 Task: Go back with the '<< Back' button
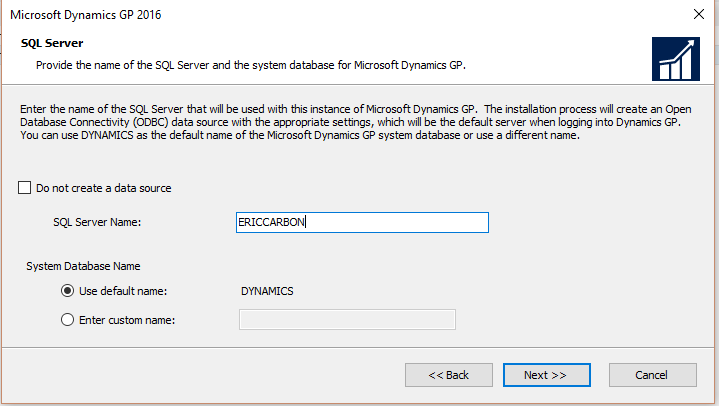point(448,375)
